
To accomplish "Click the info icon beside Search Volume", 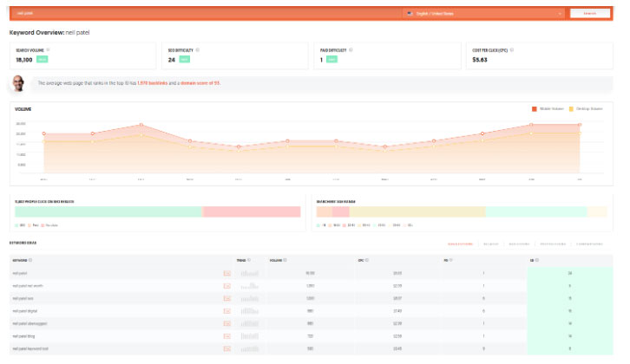I will [48, 49].
